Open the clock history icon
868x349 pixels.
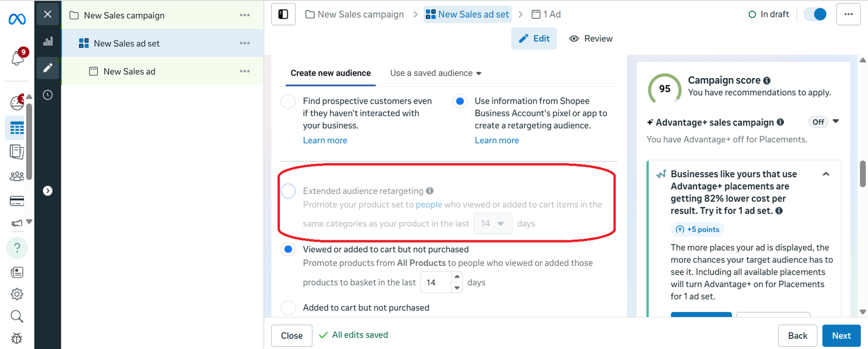[48, 95]
